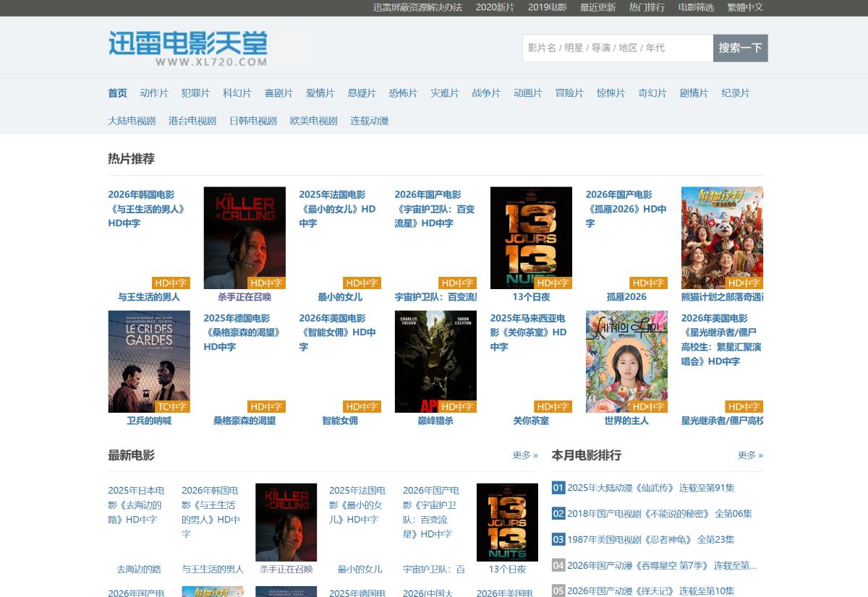
Task: Open 电影筛选 in the top bar
Action: coord(696,7)
